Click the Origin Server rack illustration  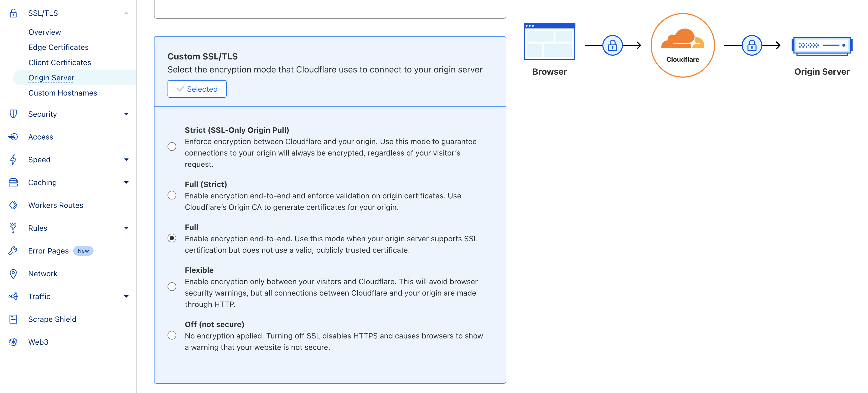pyautogui.click(x=822, y=46)
